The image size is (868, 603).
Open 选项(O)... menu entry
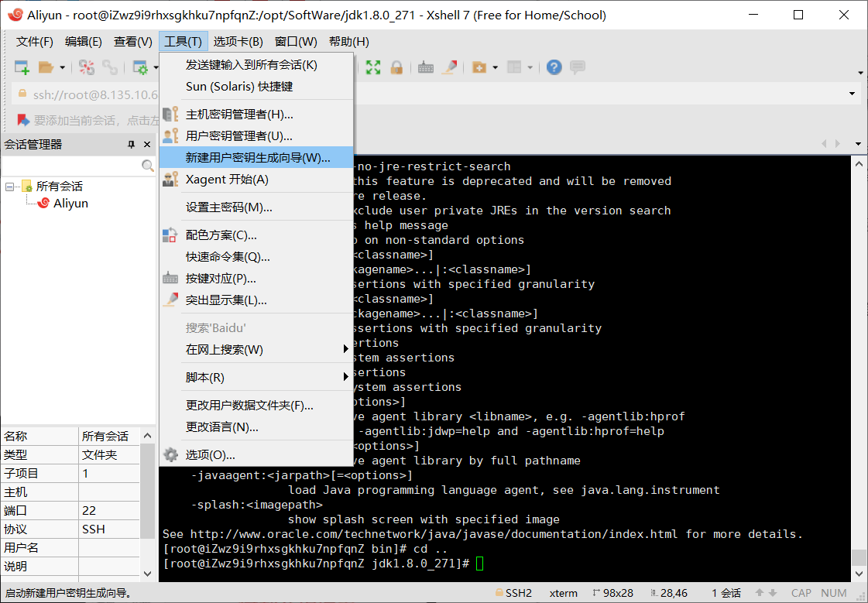(256, 454)
